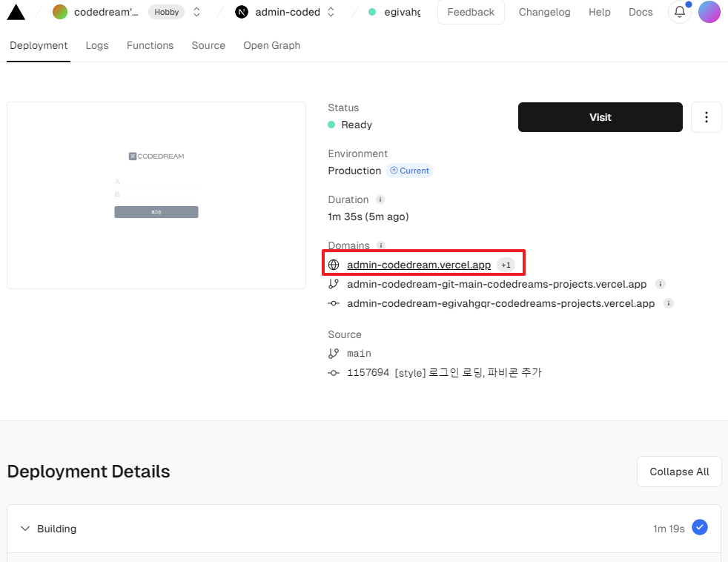Click the Deployment Details heading
This screenshot has width=728, height=562.
coord(89,472)
